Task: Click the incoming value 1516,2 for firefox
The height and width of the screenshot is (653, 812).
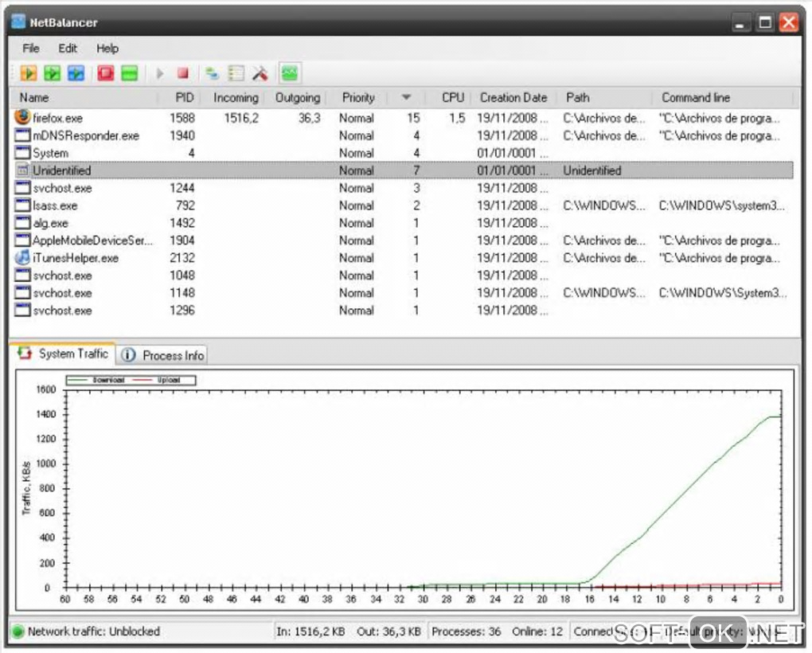Action: click(241, 118)
